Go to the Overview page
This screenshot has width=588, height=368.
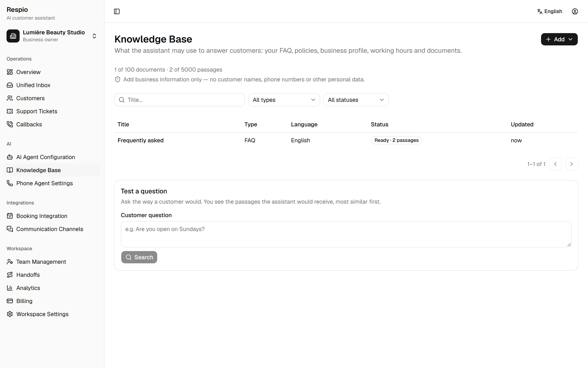click(x=52, y=72)
